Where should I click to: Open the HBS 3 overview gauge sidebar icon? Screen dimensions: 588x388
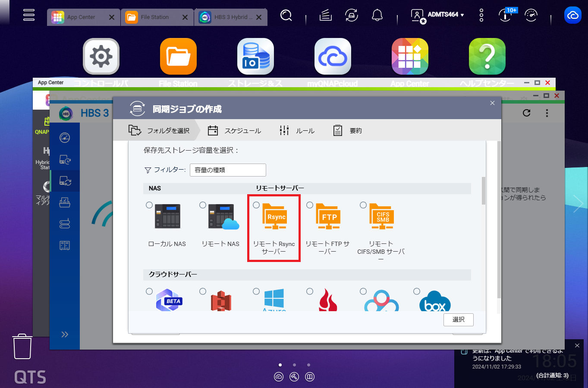point(65,138)
